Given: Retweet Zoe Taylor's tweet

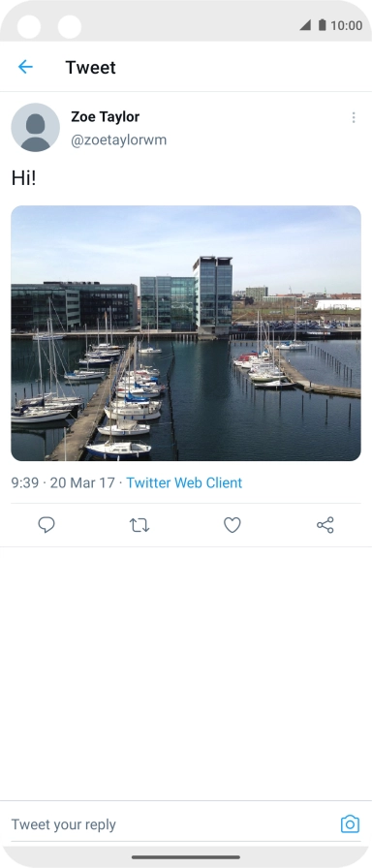Looking at the screenshot, I should point(139,525).
